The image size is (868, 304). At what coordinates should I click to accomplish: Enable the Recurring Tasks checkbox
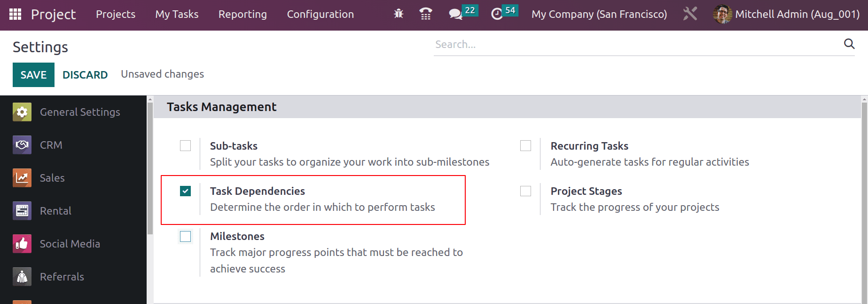pyautogui.click(x=526, y=146)
